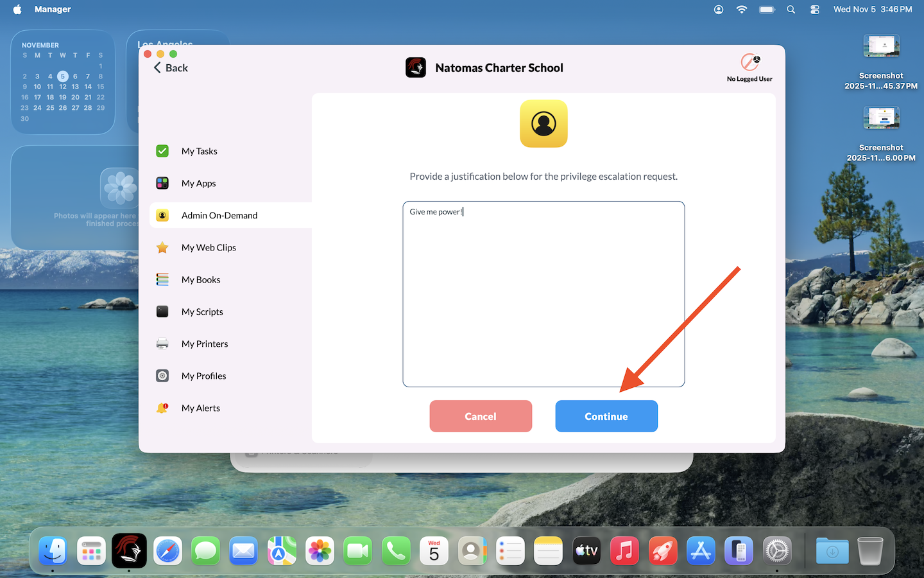Open Safari from the Dock

pos(167,551)
